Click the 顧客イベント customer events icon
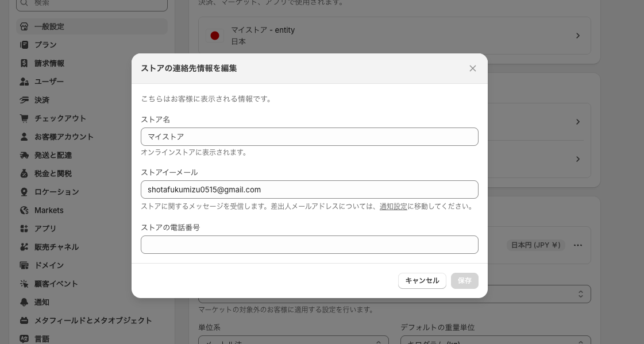Screen dimensions: 644x344 coord(24,284)
